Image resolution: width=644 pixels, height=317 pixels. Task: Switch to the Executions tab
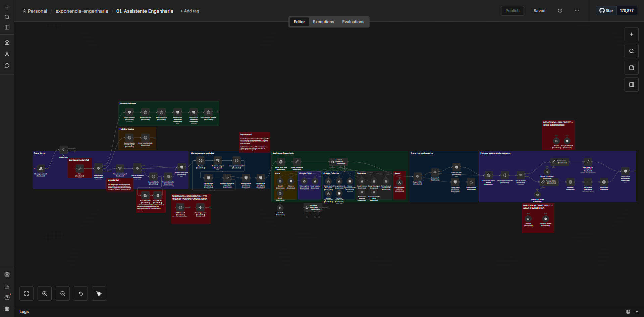click(323, 22)
